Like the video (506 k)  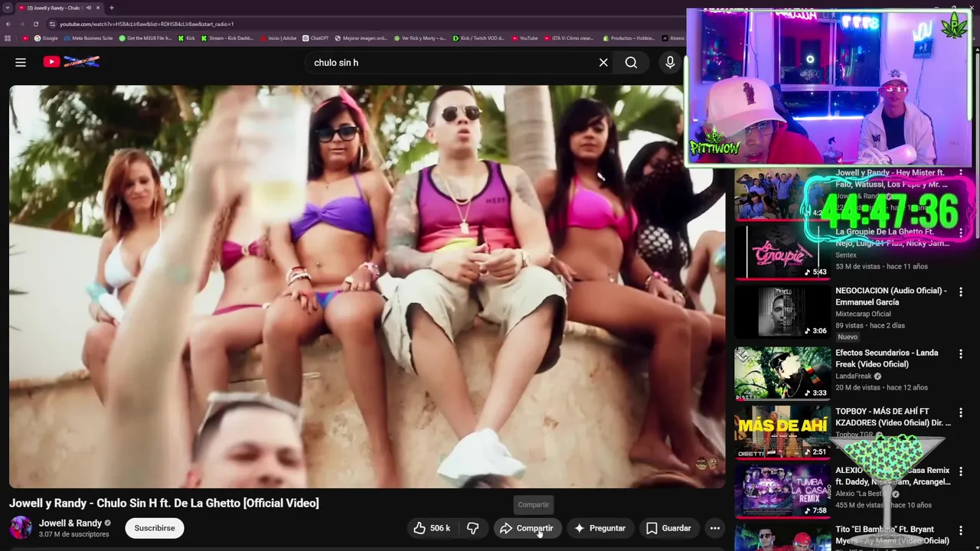point(431,528)
